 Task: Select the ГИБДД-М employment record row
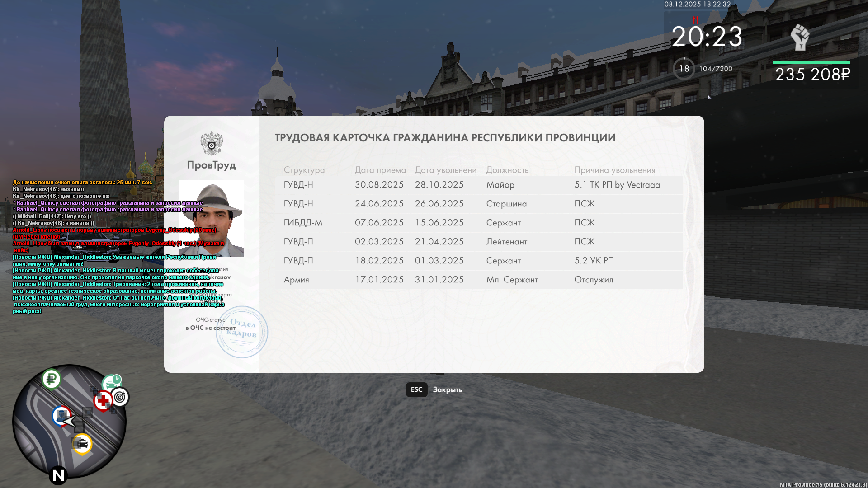pos(479,223)
